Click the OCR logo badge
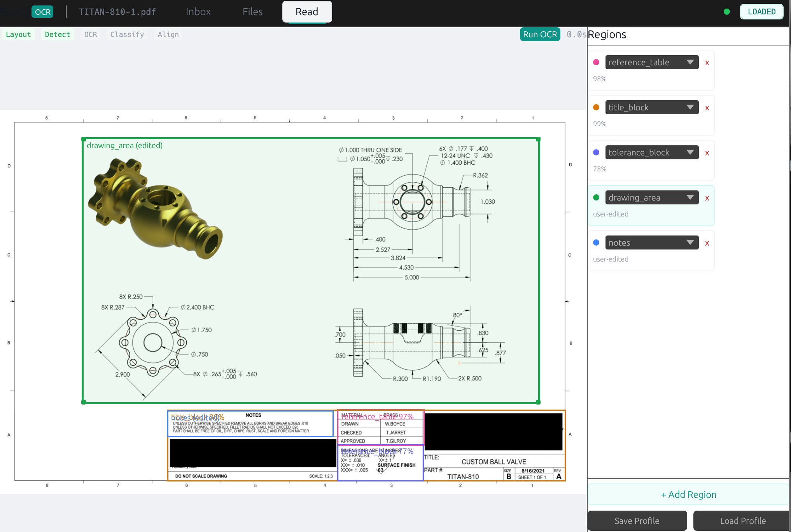This screenshot has height=532, width=791. [42, 12]
